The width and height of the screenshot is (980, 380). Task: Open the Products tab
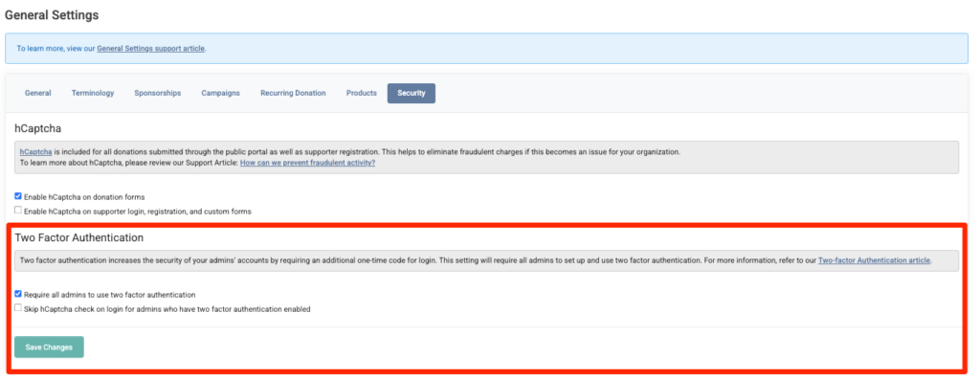[361, 93]
